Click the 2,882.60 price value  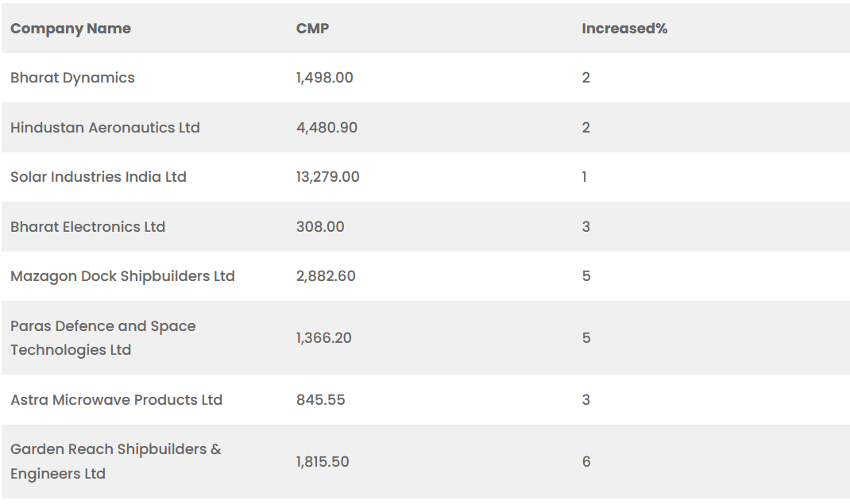click(326, 276)
